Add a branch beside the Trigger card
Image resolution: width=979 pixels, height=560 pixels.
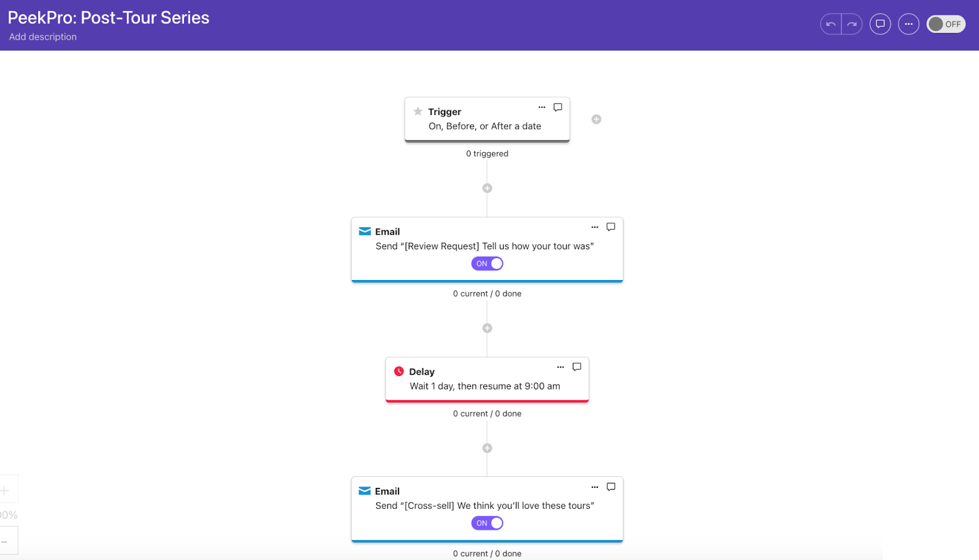pyautogui.click(x=597, y=119)
